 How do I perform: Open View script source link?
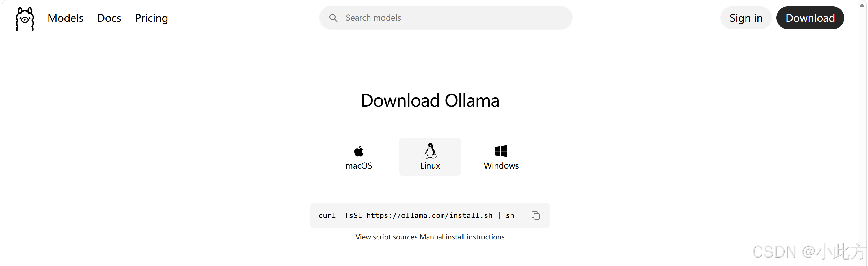(385, 237)
